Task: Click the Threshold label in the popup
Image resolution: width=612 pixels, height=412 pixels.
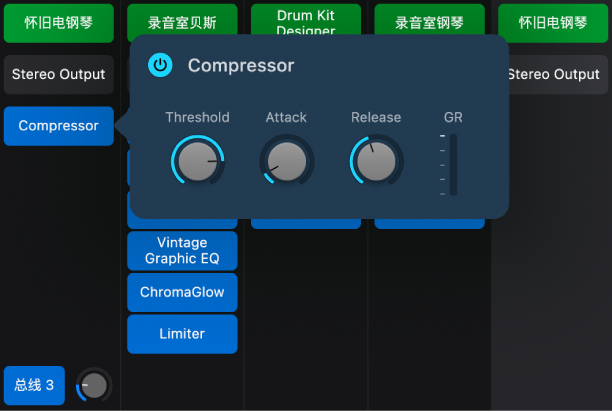Action: coord(197,117)
